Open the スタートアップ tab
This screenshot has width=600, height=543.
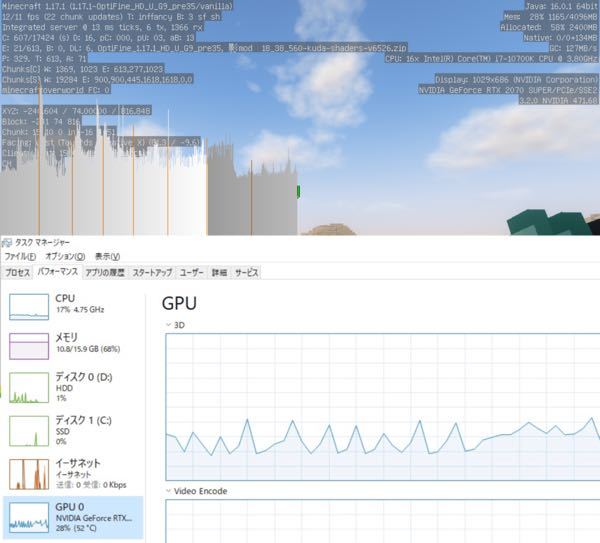(x=152, y=272)
